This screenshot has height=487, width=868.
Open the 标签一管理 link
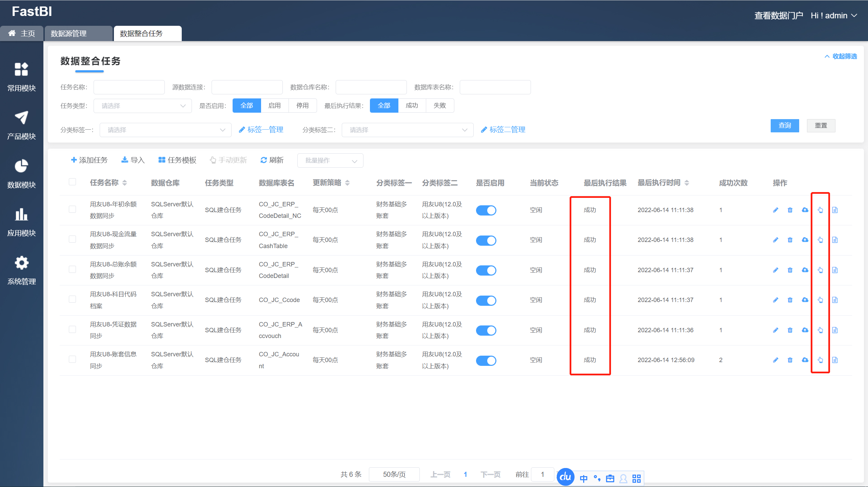[x=261, y=130]
